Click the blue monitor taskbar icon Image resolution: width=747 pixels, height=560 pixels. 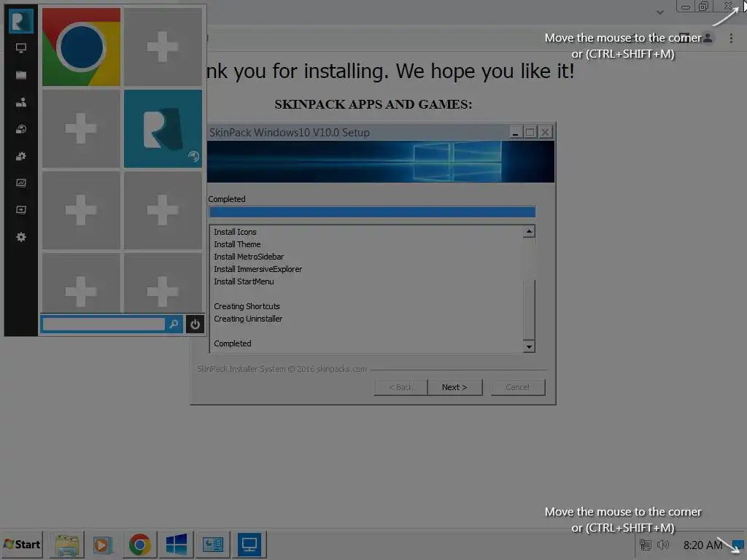249,544
